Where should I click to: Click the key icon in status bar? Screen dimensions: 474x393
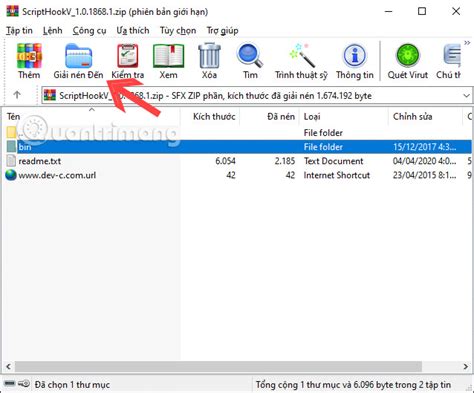(x=24, y=384)
